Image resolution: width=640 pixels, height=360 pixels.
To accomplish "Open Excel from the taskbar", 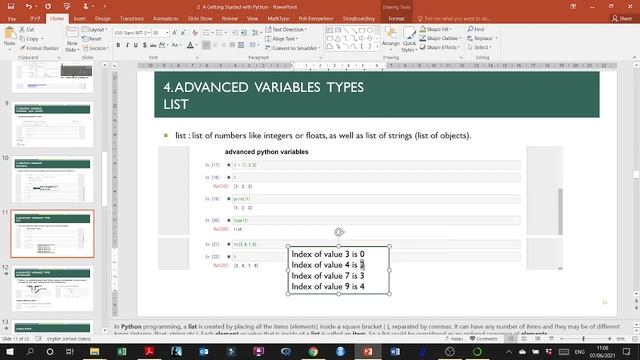I will (122, 351).
